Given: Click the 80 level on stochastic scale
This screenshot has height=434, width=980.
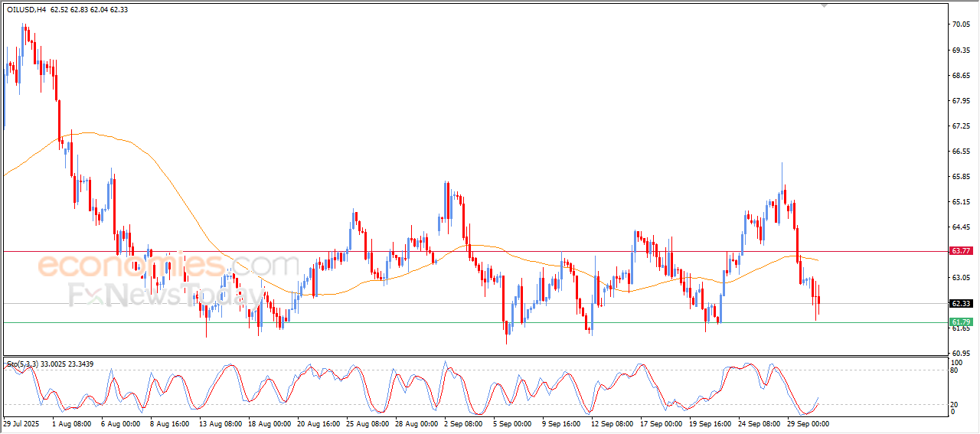Looking at the screenshot, I should click(954, 370).
